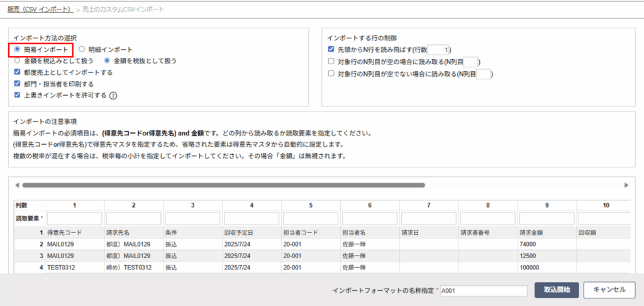
Task: Uncheck 都度売上としてインポートする checkbox
Action: 18,72
